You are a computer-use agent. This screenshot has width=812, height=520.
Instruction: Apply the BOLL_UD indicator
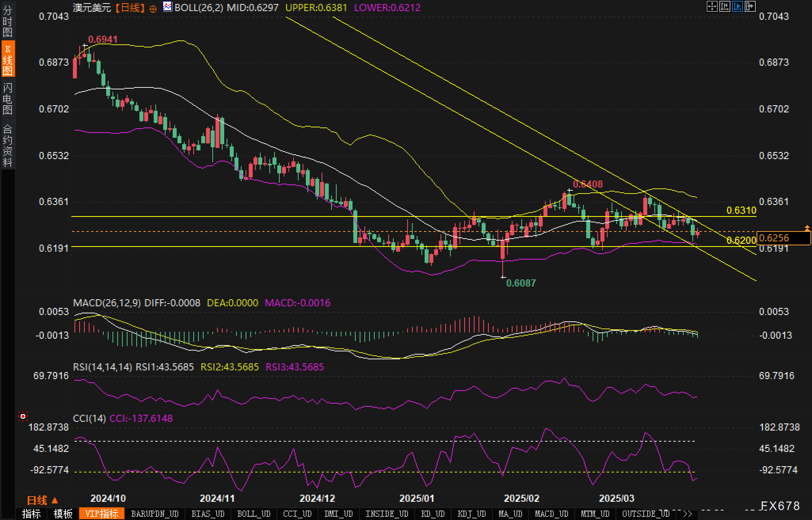pyautogui.click(x=254, y=514)
